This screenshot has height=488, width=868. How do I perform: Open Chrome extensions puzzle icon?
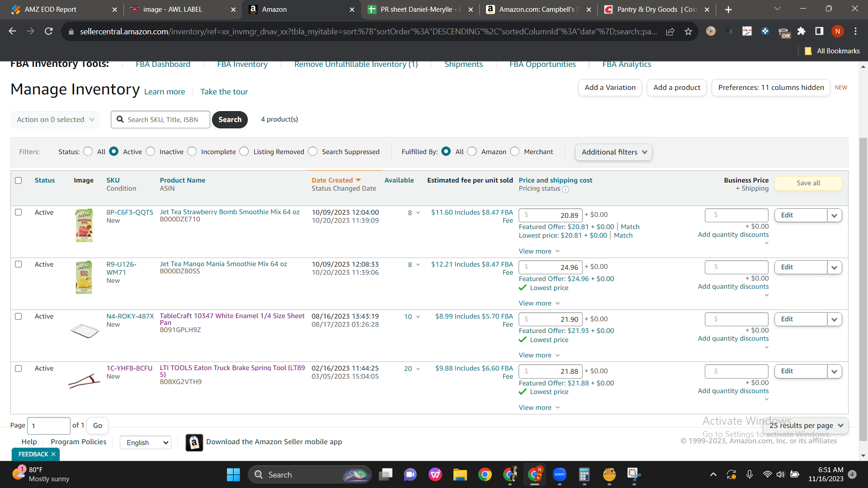coord(801,31)
